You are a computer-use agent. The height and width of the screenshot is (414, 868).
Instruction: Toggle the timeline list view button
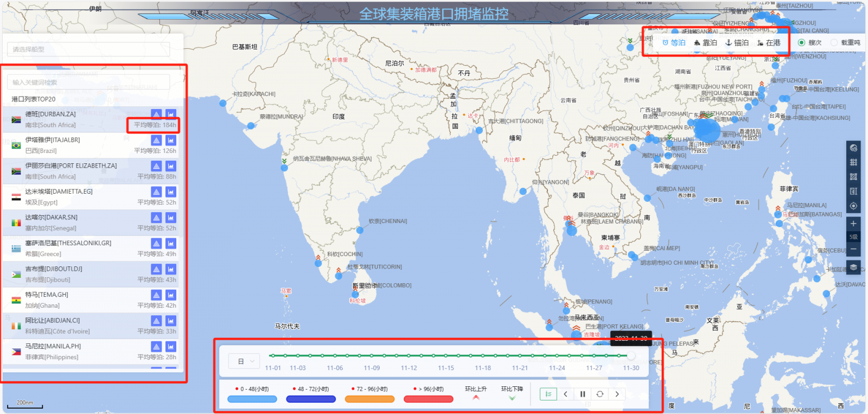click(548, 394)
